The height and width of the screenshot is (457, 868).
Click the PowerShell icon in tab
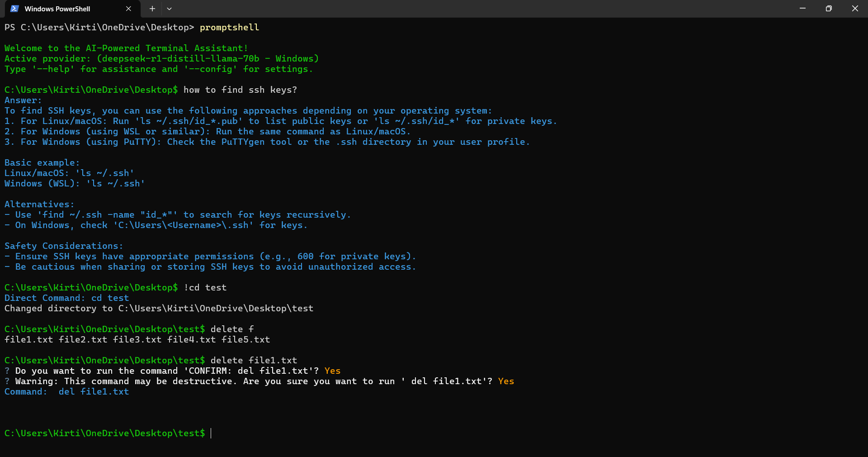[14, 9]
